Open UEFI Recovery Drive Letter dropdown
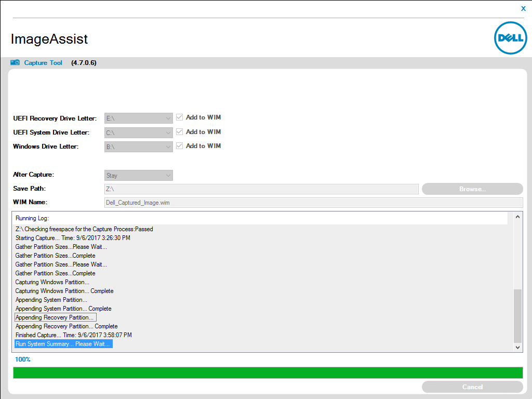Image resolution: width=532 pixels, height=399 pixels. point(138,118)
